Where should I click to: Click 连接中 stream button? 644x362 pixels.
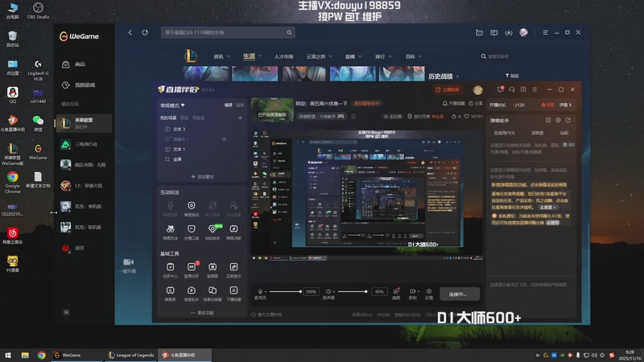pos(459,294)
